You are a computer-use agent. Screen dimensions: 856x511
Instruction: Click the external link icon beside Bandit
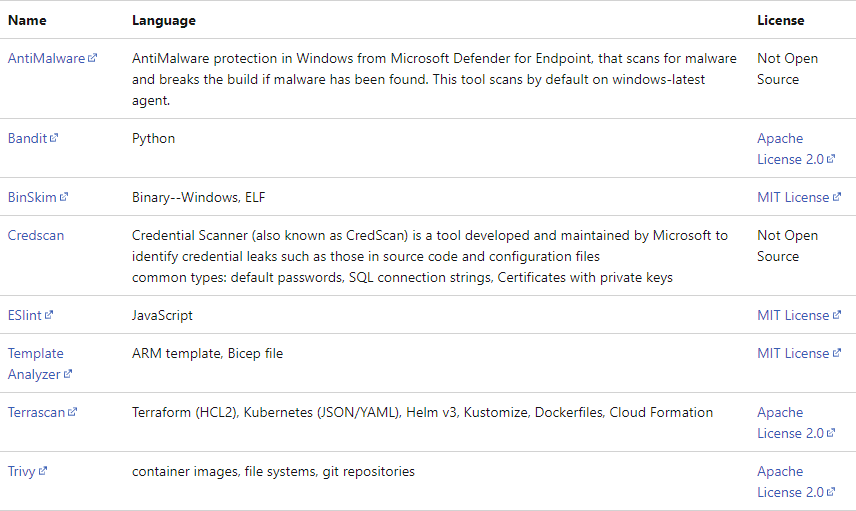coord(54,138)
